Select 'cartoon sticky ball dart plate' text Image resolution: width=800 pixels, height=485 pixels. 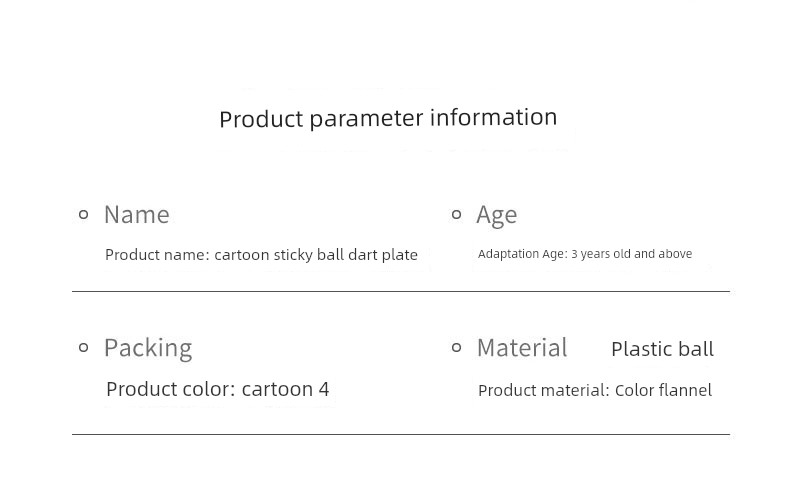[x=316, y=255]
